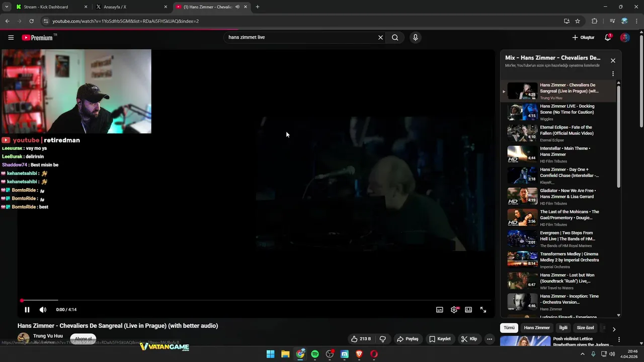This screenshot has height=362, width=644.
Task: Open File Explorer from taskbar
Action: click(x=285, y=354)
